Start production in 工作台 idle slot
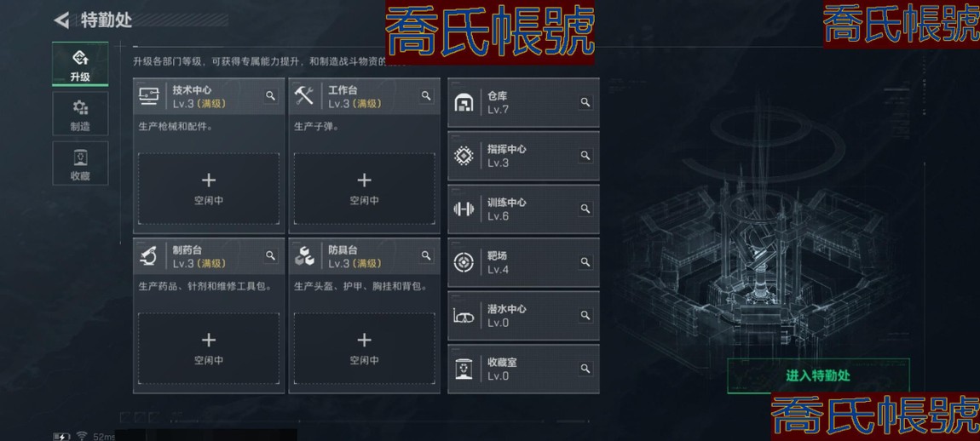The width and height of the screenshot is (980, 441). pyautogui.click(x=365, y=189)
